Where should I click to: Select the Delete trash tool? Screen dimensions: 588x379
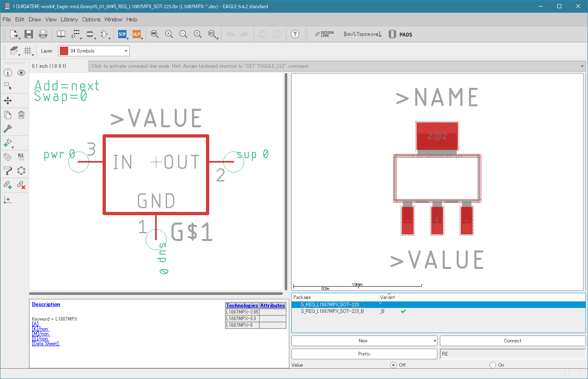tap(21, 115)
